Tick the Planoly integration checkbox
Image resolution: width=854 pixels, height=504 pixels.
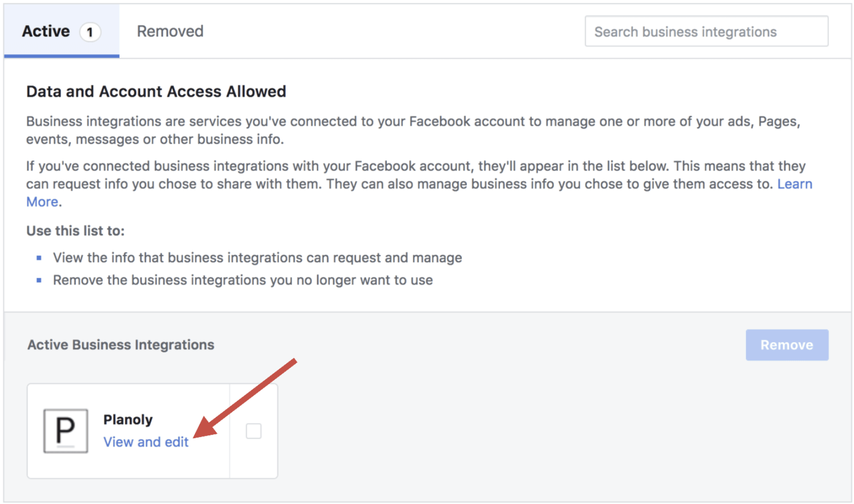[253, 431]
